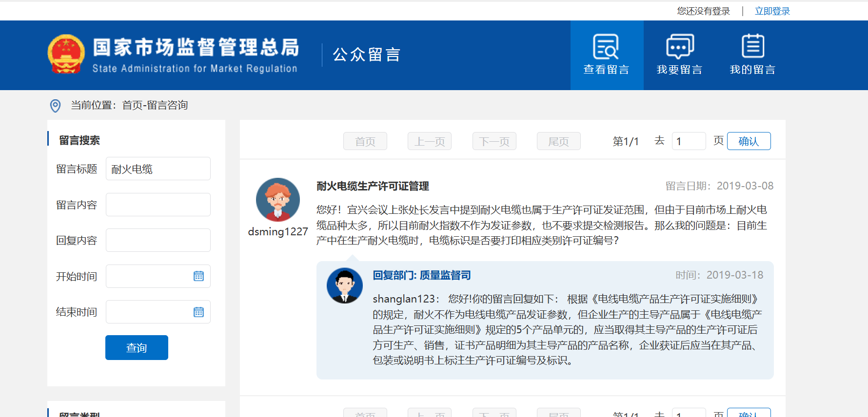Screen dimensions: 868x417
Task: Click into the 留言内容 input field
Action: [x=158, y=205]
